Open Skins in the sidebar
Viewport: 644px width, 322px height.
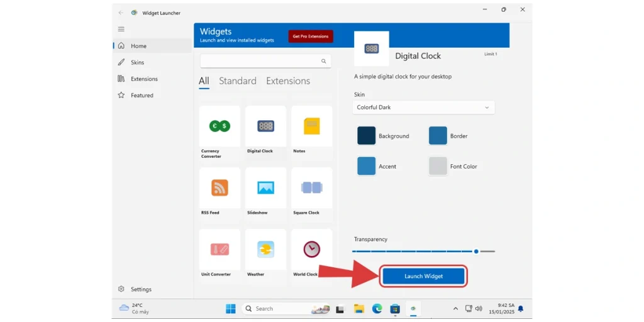tap(137, 62)
